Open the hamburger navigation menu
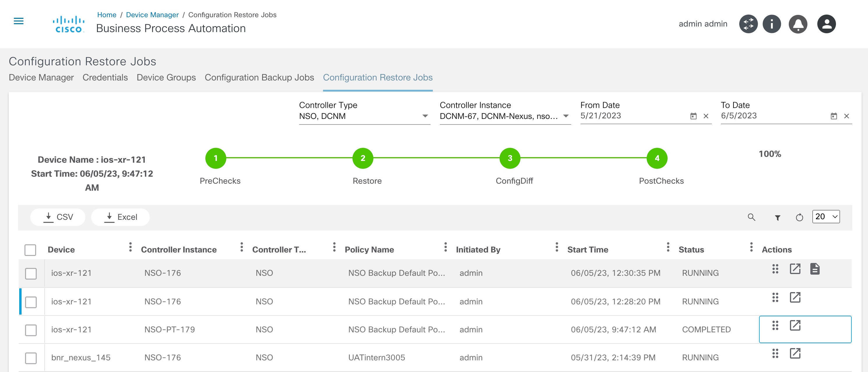 [x=19, y=21]
